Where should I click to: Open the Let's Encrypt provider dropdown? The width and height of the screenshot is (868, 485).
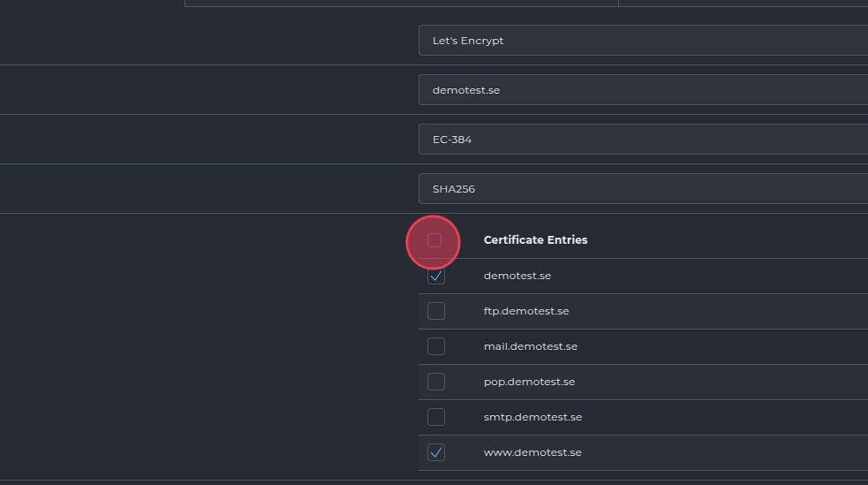[x=643, y=41]
